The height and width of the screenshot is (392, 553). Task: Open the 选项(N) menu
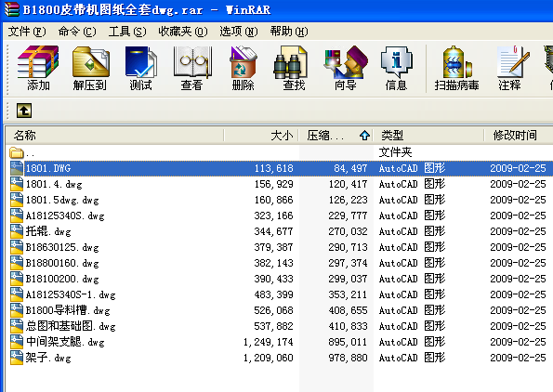point(239,32)
